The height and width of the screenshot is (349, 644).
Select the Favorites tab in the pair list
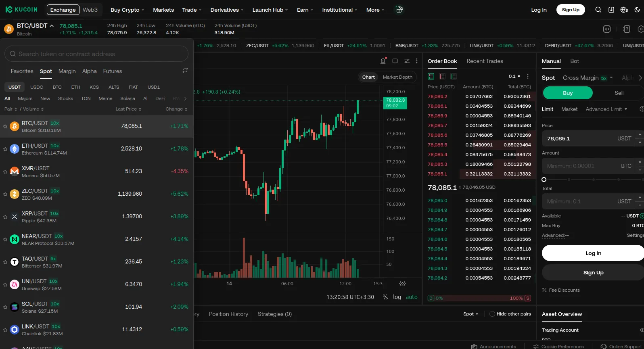click(22, 71)
